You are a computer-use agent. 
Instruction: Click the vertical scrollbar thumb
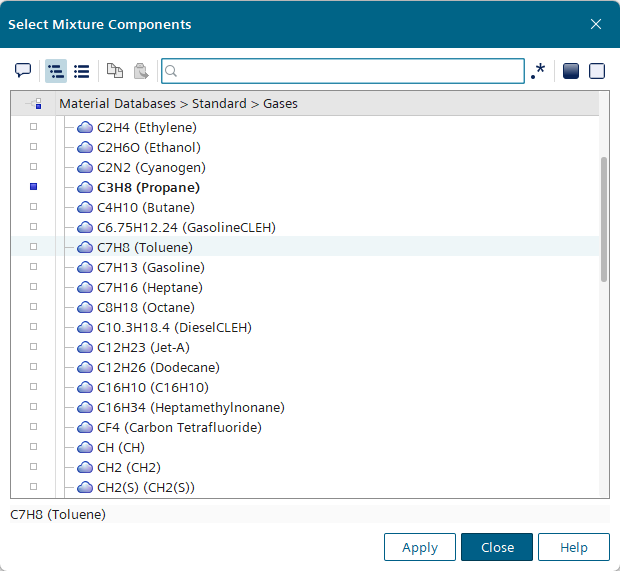[x=603, y=220]
